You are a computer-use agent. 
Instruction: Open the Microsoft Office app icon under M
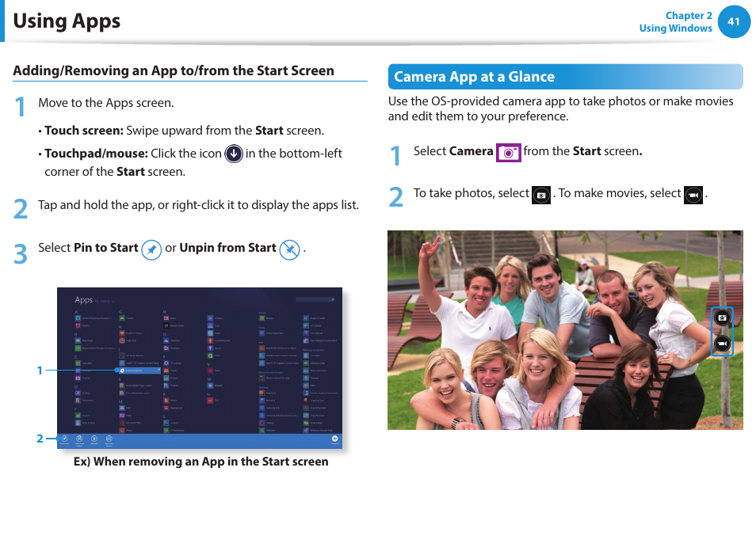coord(122,423)
